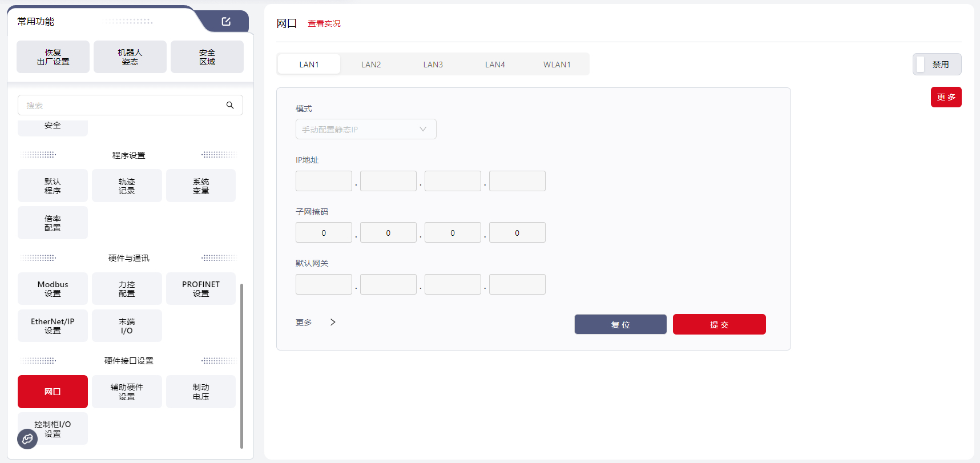This screenshot has width=980, height=463.
Task: Open the 查看实况 link
Action: 324,23
